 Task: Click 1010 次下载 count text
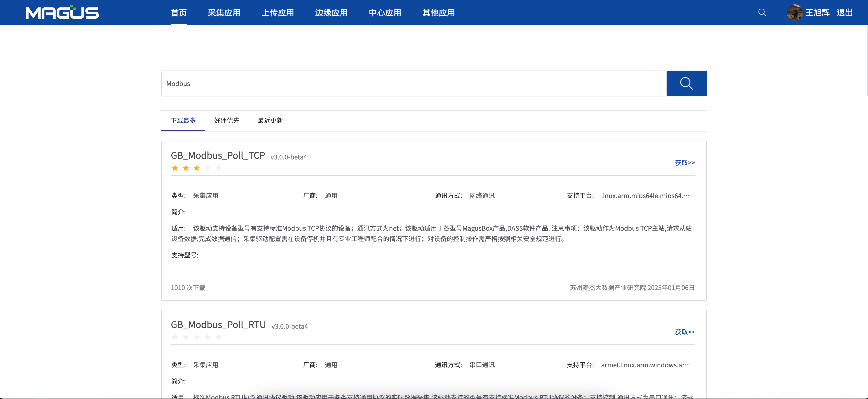click(x=188, y=288)
